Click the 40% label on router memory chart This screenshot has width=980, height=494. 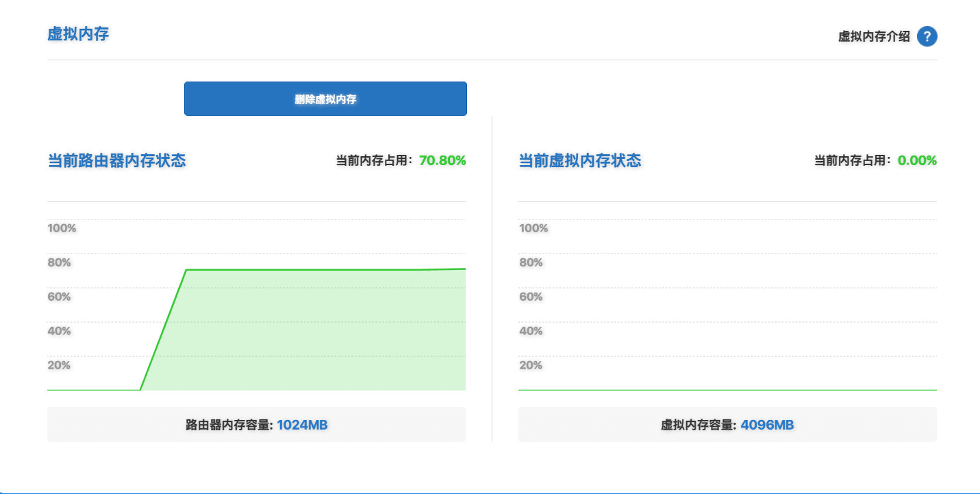click(x=59, y=331)
